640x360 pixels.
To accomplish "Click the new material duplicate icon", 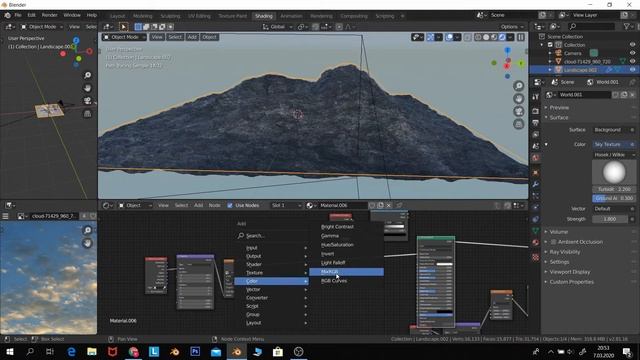I will pyautogui.click(x=380, y=206).
